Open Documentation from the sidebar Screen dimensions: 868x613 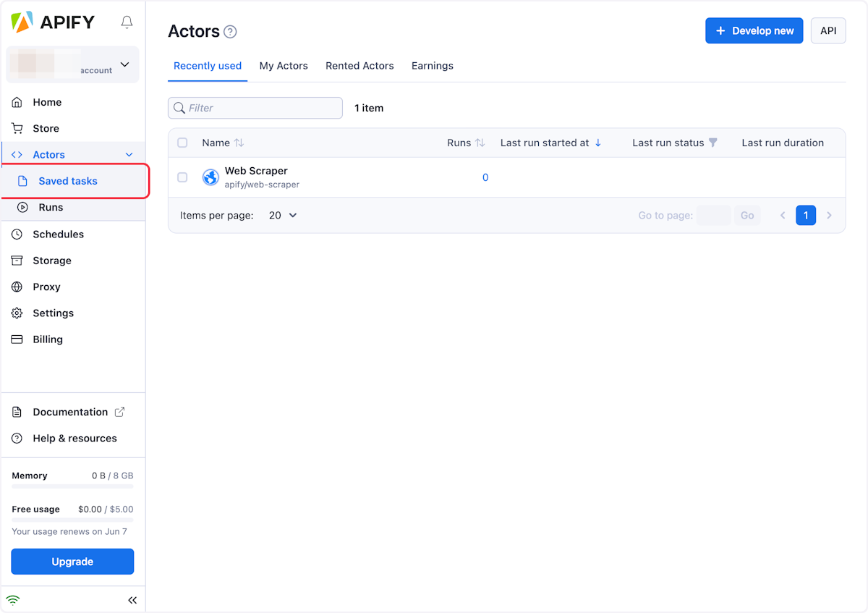click(x=73, y=412)
